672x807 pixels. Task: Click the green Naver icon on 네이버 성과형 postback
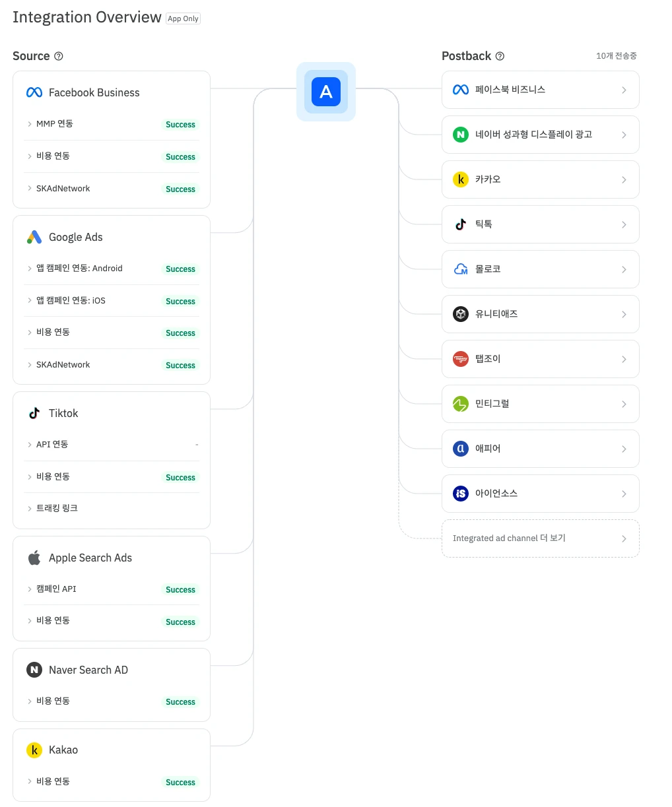point(461,135)
